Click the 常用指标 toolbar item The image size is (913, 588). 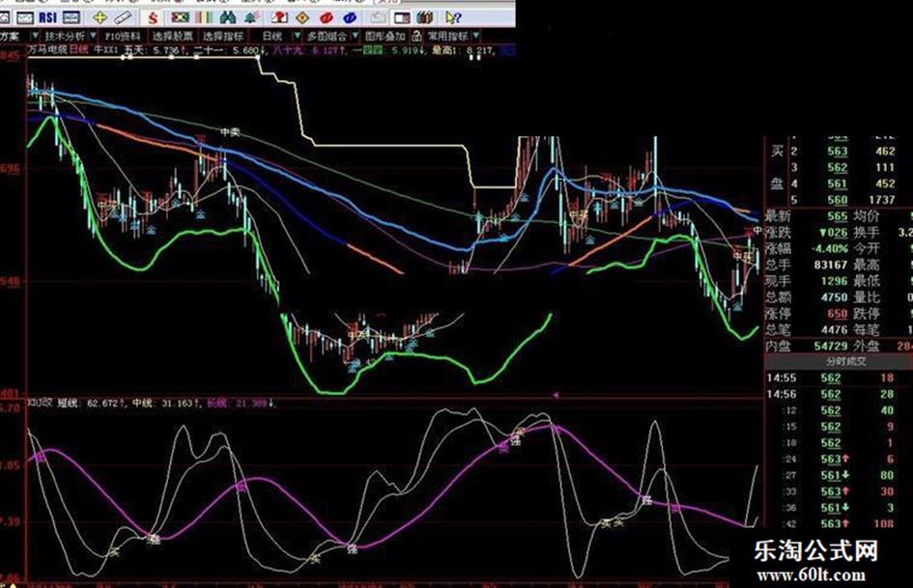tap(447, 36)
